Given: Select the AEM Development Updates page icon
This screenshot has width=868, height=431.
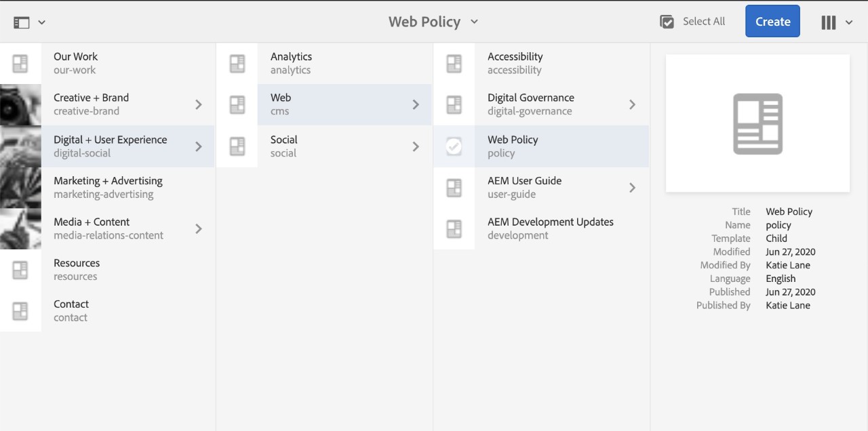Looking at the screenshot, I should (454, 228).
